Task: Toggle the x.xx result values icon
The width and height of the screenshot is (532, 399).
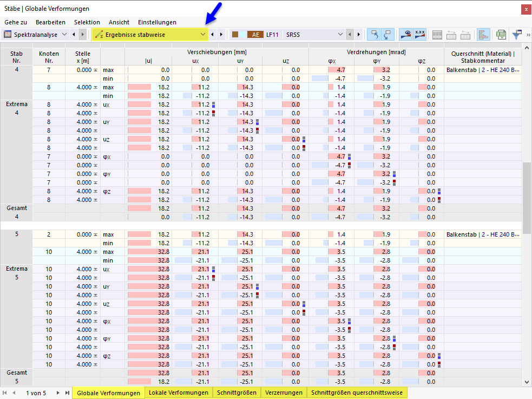Action: pos(419,35)
